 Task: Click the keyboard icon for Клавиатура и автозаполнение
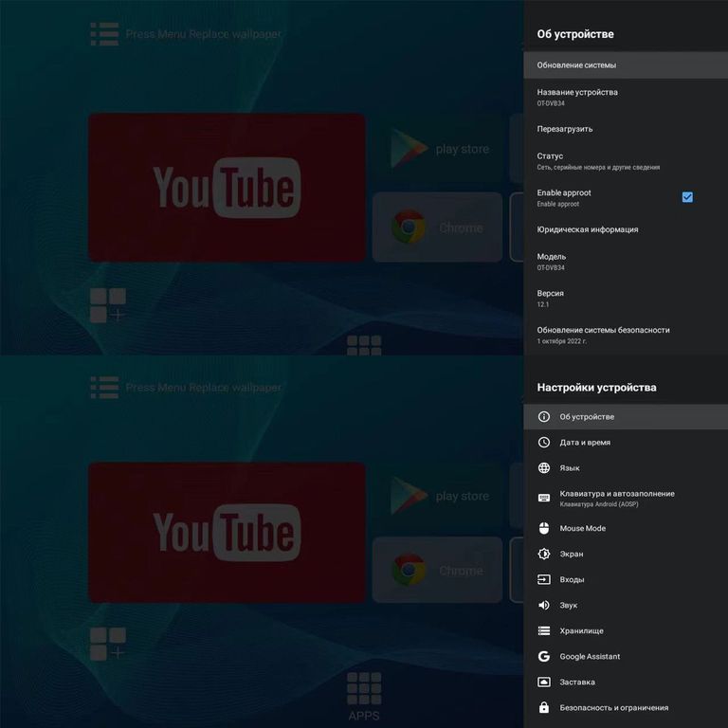544,498
